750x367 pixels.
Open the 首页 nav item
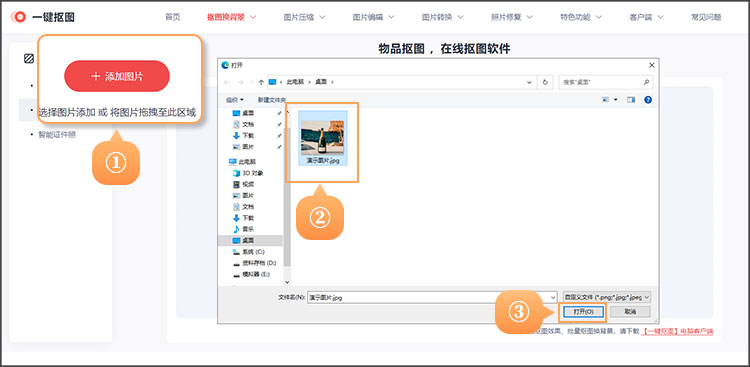[173, 17]
